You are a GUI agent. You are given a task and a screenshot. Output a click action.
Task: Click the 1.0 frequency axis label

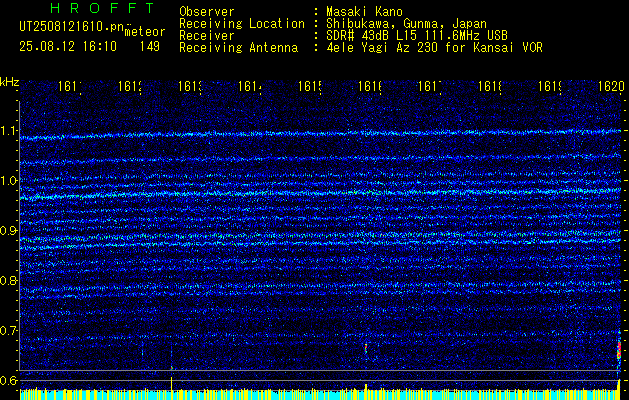pyautogui.click(x=9, y=181)
